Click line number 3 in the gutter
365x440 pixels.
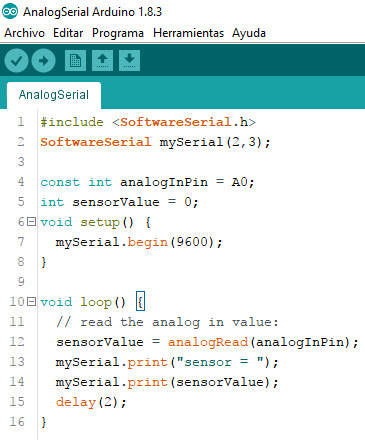coord(21,162)
